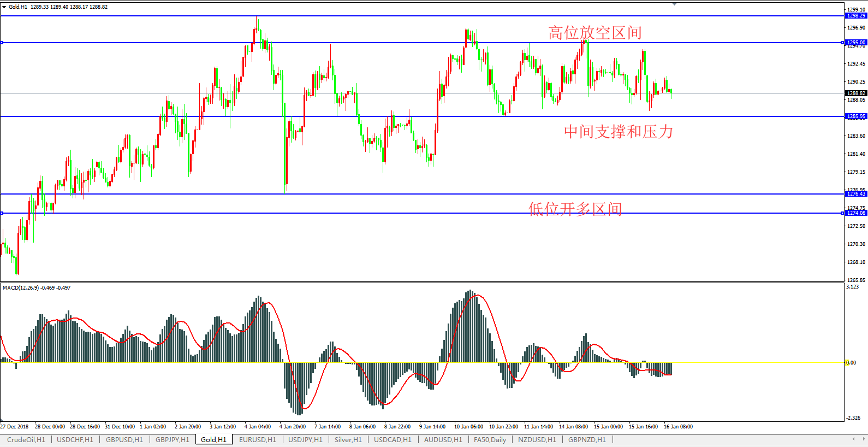Select the GBPNZD,H1 chart tab

[x=587, y=440]
